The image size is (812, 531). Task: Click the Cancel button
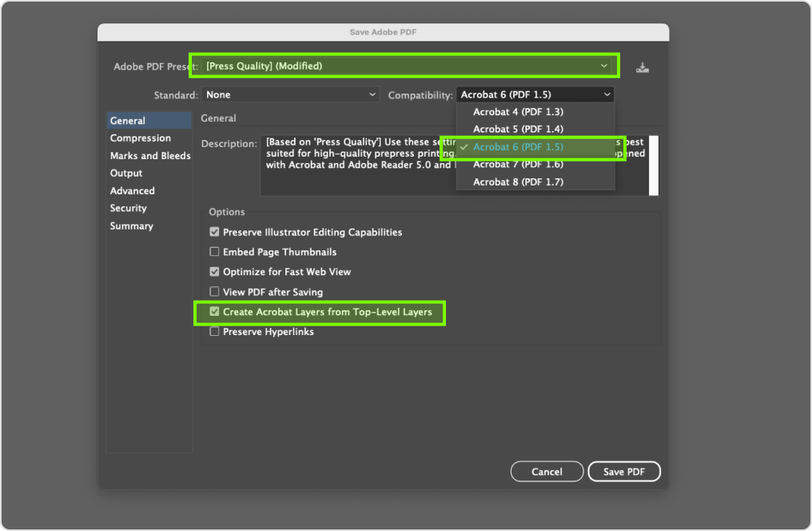[547, 472]
